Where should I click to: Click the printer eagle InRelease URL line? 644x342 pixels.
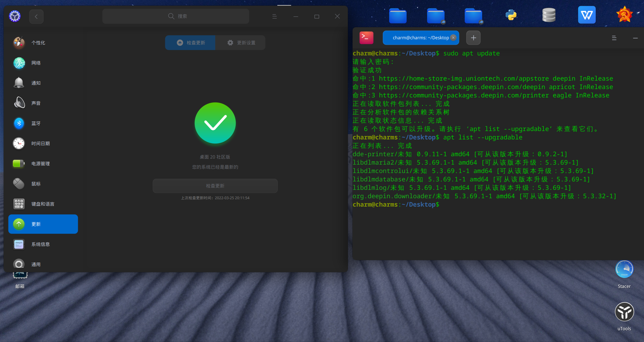click(481, 95)
